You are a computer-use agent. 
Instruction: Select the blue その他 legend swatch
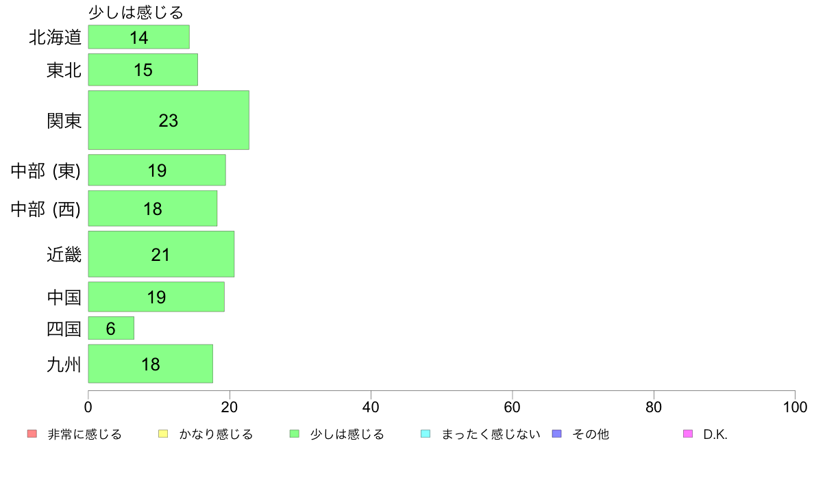click(x=556, y=433)
